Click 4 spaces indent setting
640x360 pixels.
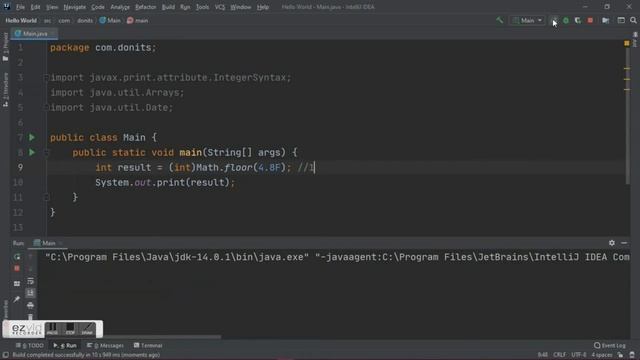[602, 355]
